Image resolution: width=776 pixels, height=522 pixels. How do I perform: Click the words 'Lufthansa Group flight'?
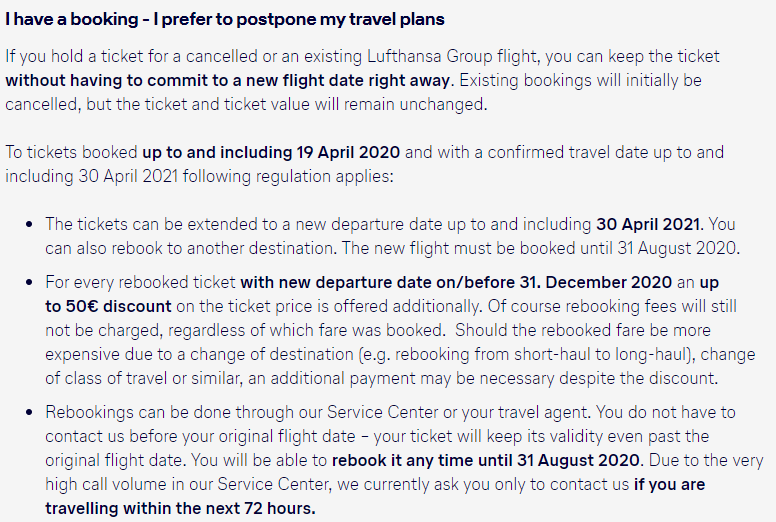tap(452, 56)
